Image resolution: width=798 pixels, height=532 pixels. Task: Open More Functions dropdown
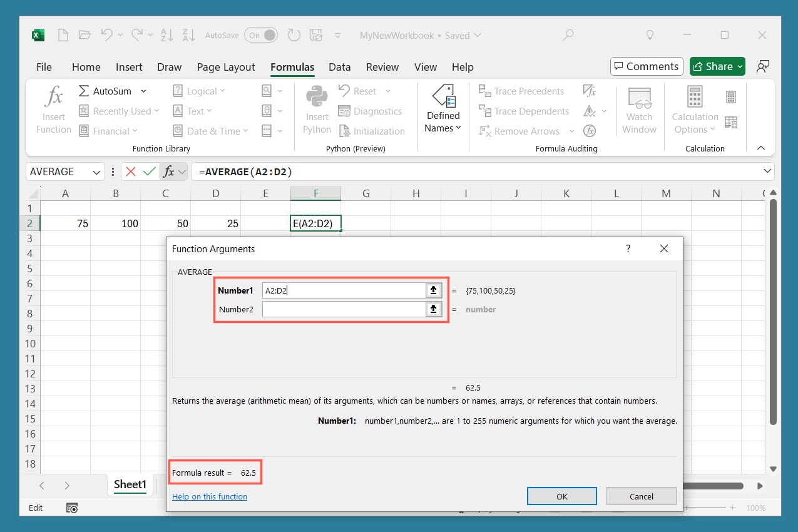272,131
